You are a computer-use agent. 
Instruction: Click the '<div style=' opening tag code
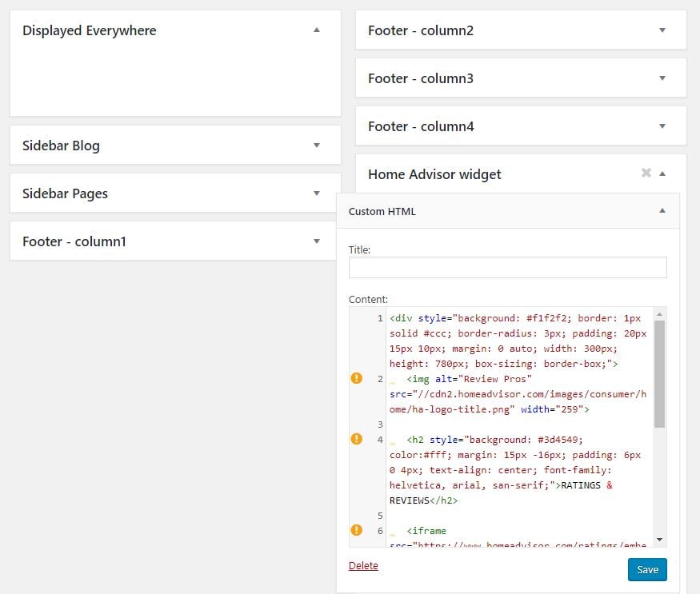pos(421,318)
